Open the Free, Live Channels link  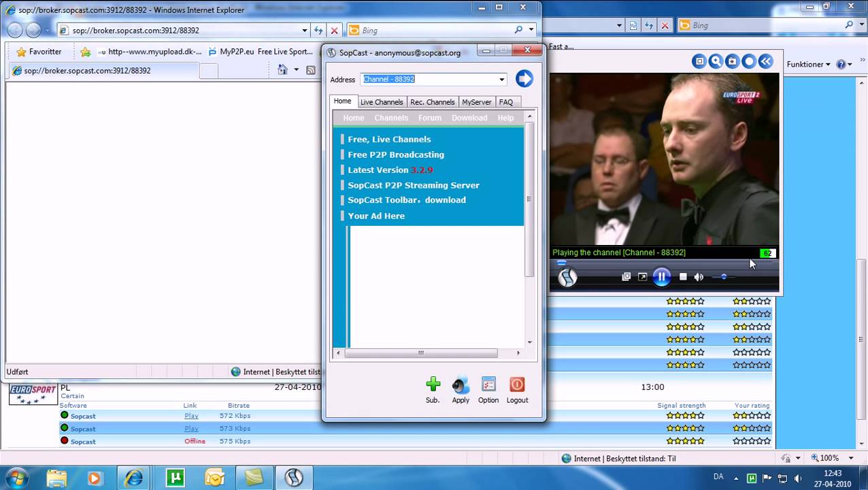[389, 140]
